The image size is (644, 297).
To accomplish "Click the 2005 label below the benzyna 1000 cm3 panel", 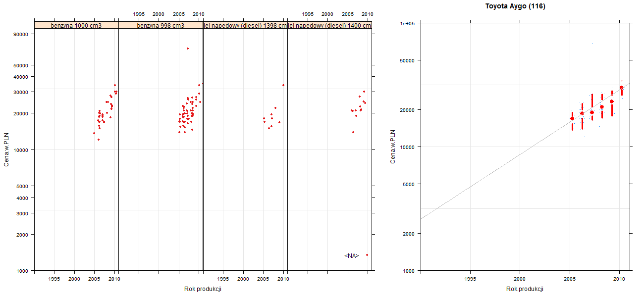I will 95,279.
